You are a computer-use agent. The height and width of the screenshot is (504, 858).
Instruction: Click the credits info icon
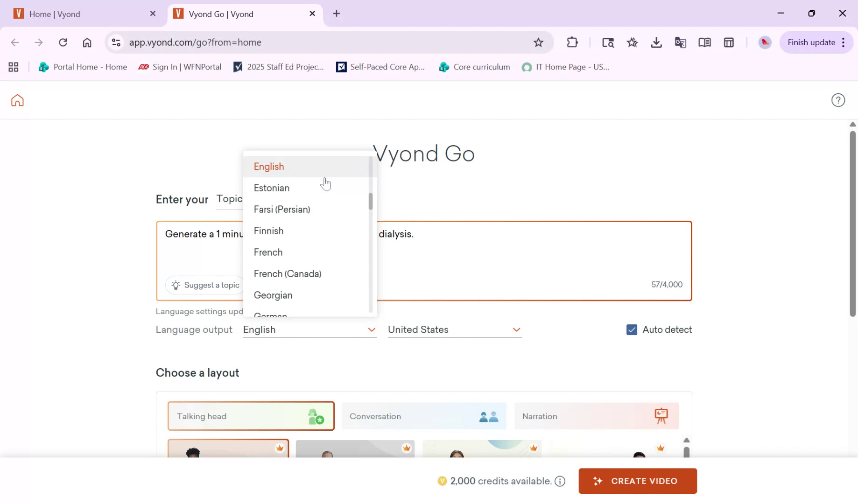560,481
